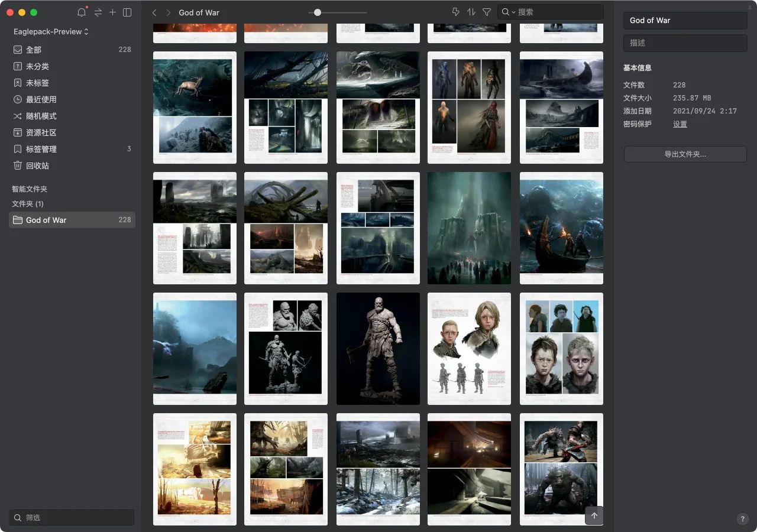The height and width of the screenshot is (532, 757).
Task: Open the help question mark button
Action: [x=743, y=519]
